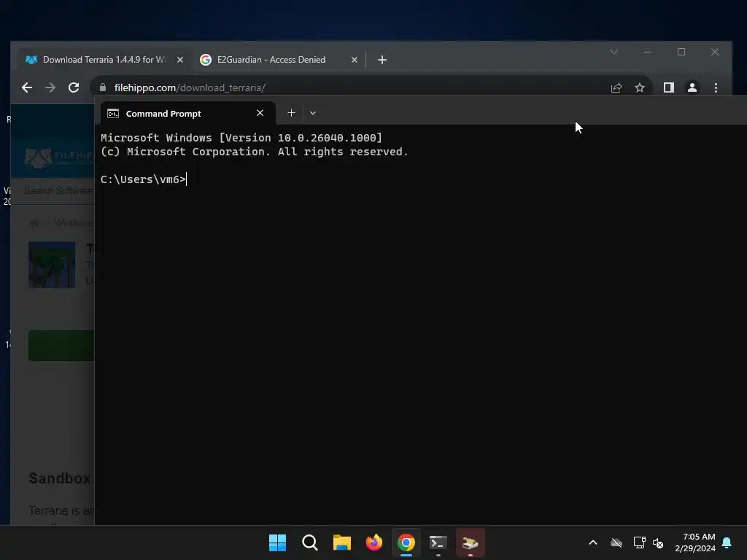
Task: Click the muted volume tray icon
Action: (658, 542)
